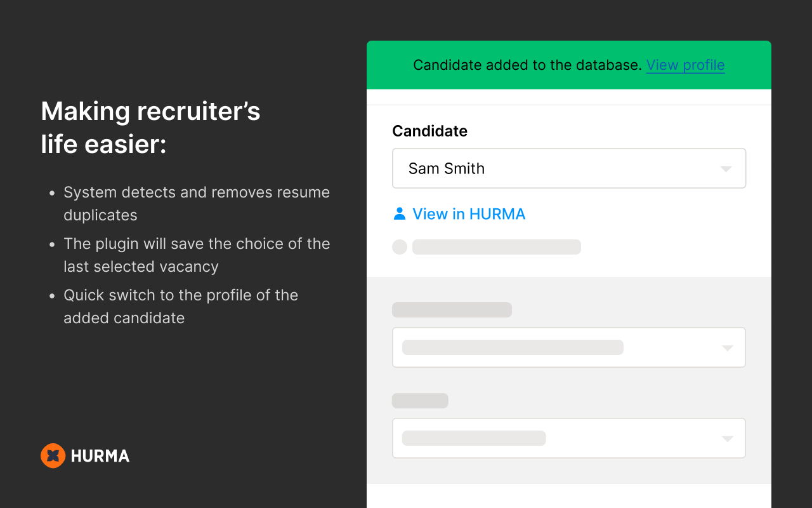This screenshot has width=812, height=508.
Task: Click inside the middle placeholder dropdown field
Action: pos(558,347)
